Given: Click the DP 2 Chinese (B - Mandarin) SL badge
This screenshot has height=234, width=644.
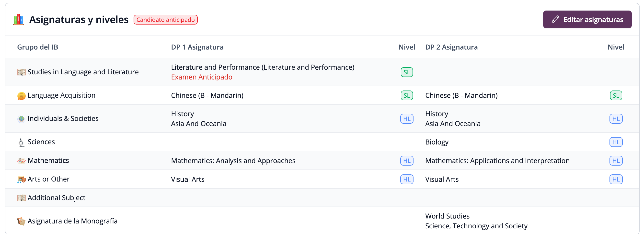Looking at the screenshot, I should 616,96.
